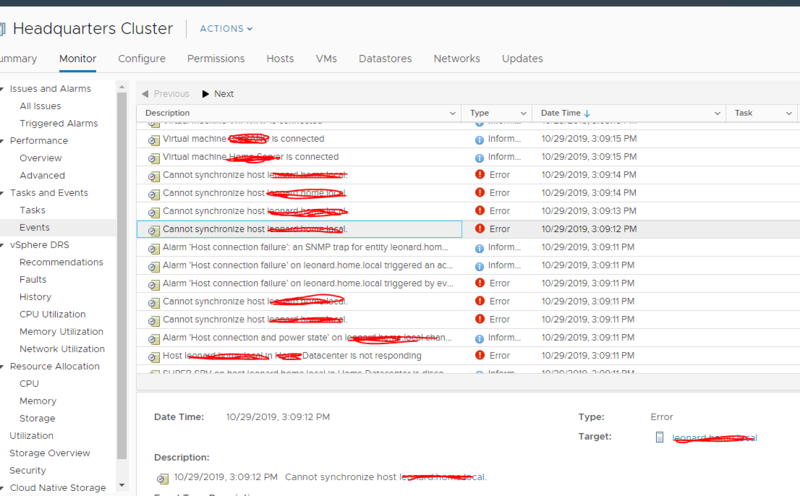Select All Issues in sidebar
This screenshot has width=800, height=496.
(x=40, y=106)
